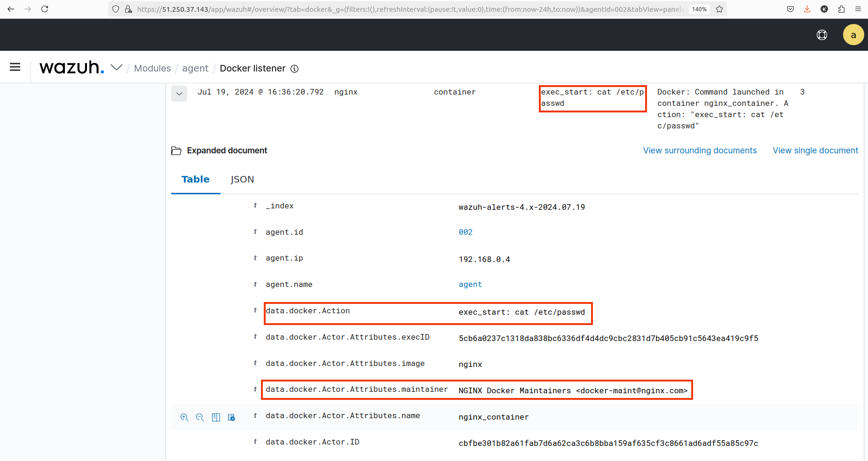Viewport: 868px width, 461px height.
Task: Select the Attributes.image value nginx
Action: click(x=470, y=364)
